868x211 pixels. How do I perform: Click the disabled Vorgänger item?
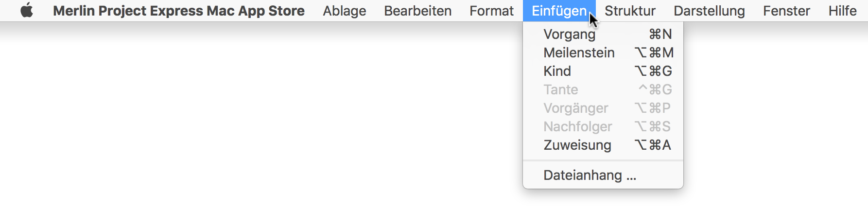pyautogui.click(x=603, y=108)
